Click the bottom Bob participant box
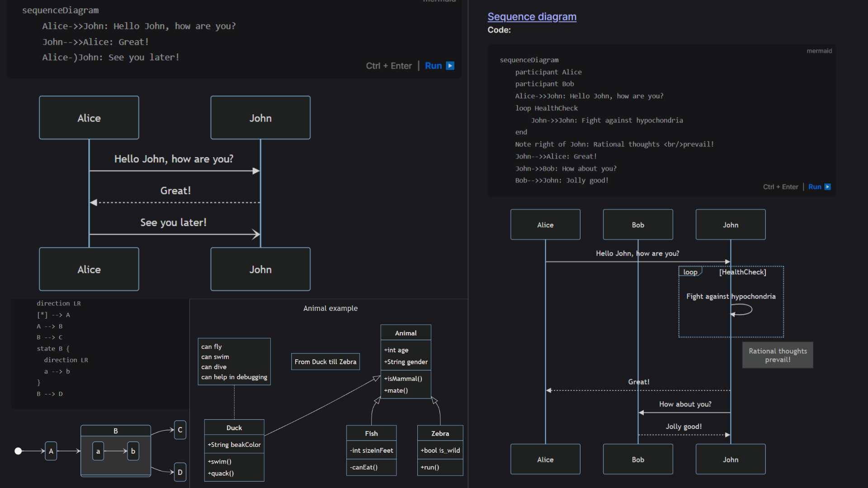 (x=638, y=459)
